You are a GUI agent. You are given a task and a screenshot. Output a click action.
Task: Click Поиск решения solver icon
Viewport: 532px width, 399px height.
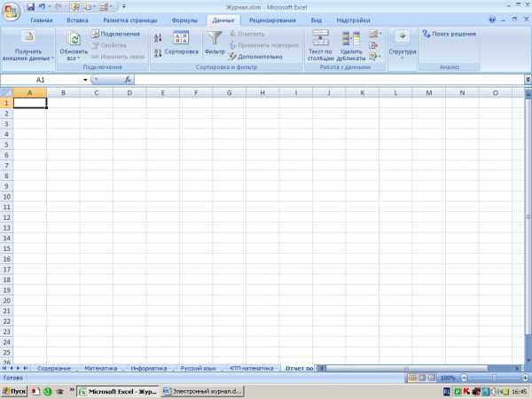[x=426, y=34]
